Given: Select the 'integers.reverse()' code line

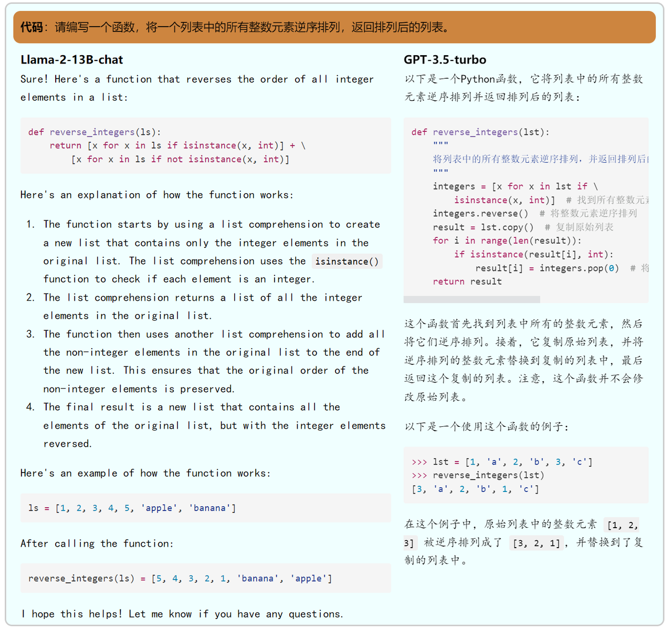Looking at the screenshot, I should pos(480,214).
